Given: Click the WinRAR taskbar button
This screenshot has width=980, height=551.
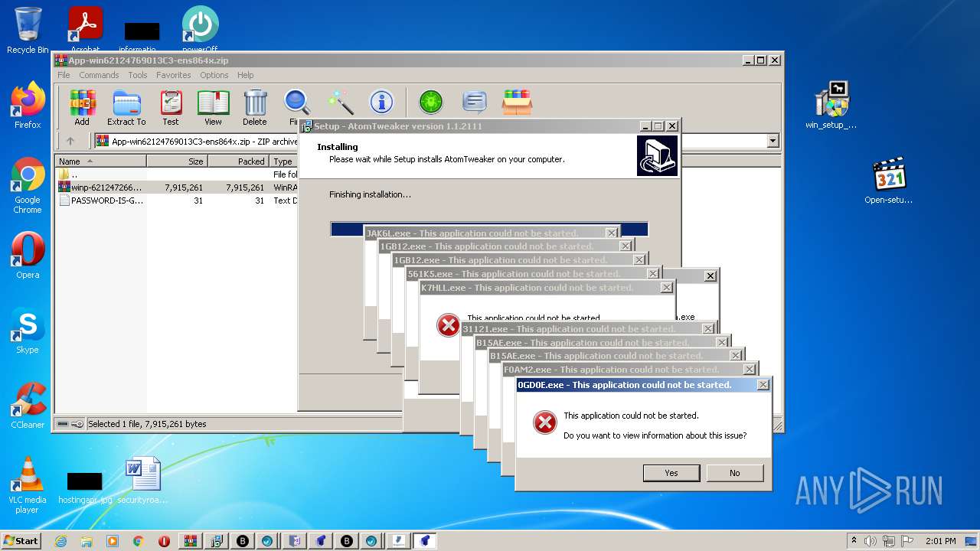Looking at the screenshot, I should point(190,540).
